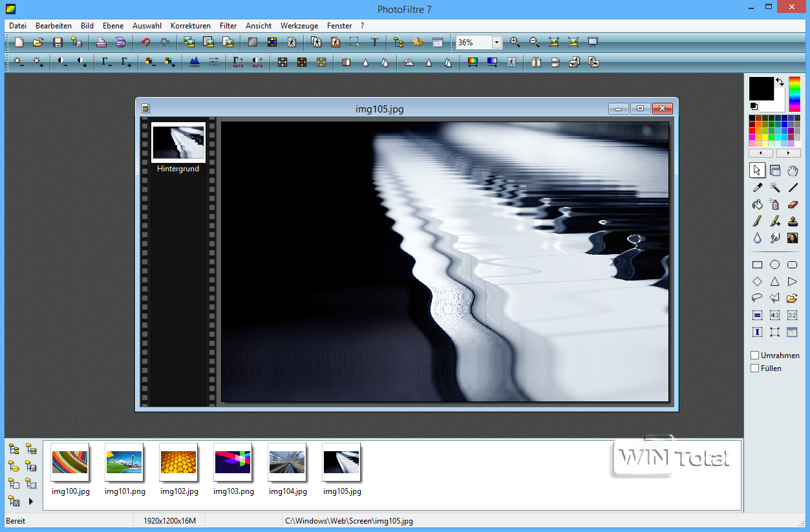
Task: Open img102.jpg thumbnail in explorer
Action: coord(178,463)
